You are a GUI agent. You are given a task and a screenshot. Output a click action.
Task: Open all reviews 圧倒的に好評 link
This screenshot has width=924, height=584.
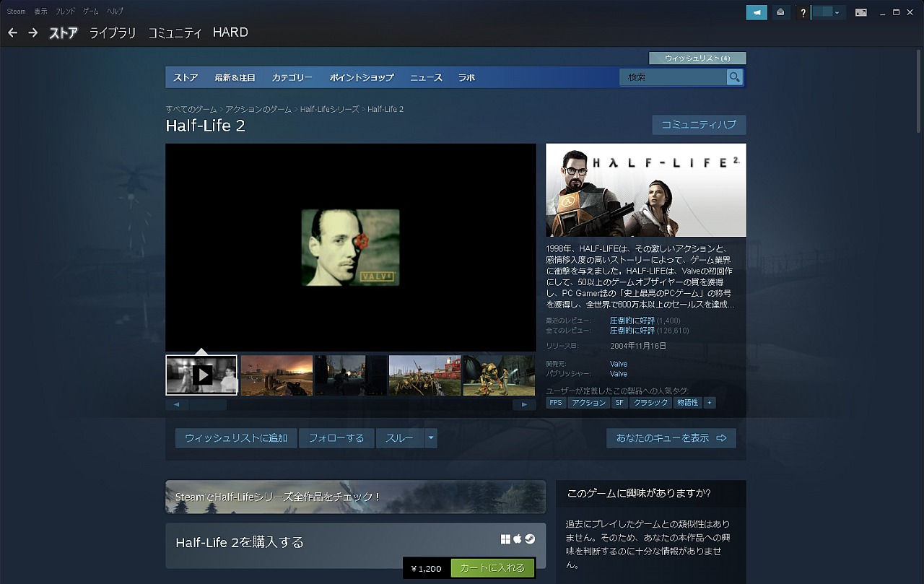point(632,331)
